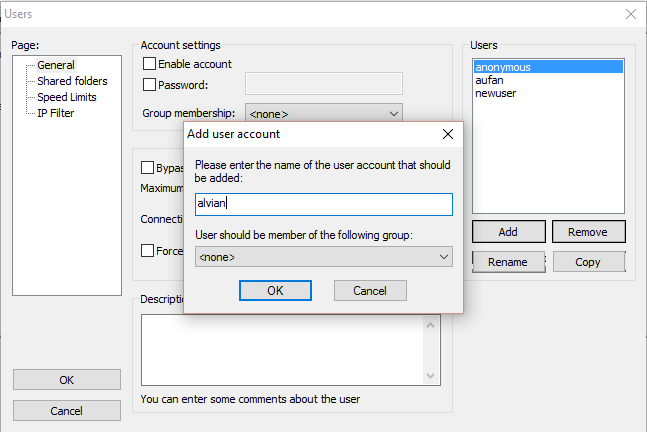Click the down arrow of description scrollbar
647x432 pixels.
[x=432, y=376]
